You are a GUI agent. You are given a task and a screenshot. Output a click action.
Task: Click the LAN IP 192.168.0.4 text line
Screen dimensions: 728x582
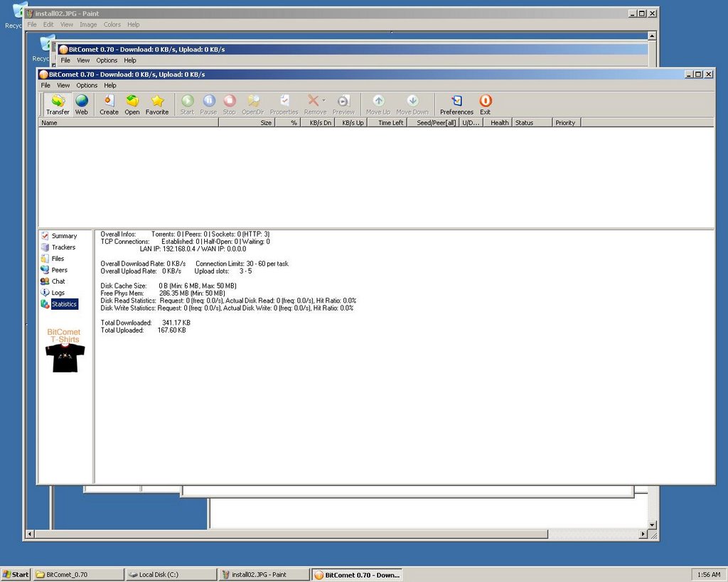[x=193, y=249]
